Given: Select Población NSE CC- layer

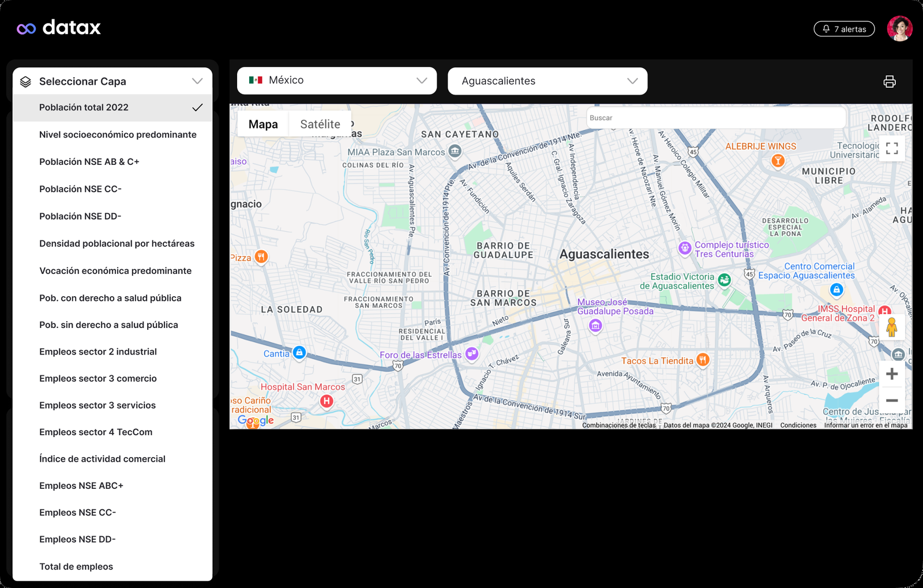Looking at the screenshot, I should [112, 189].
